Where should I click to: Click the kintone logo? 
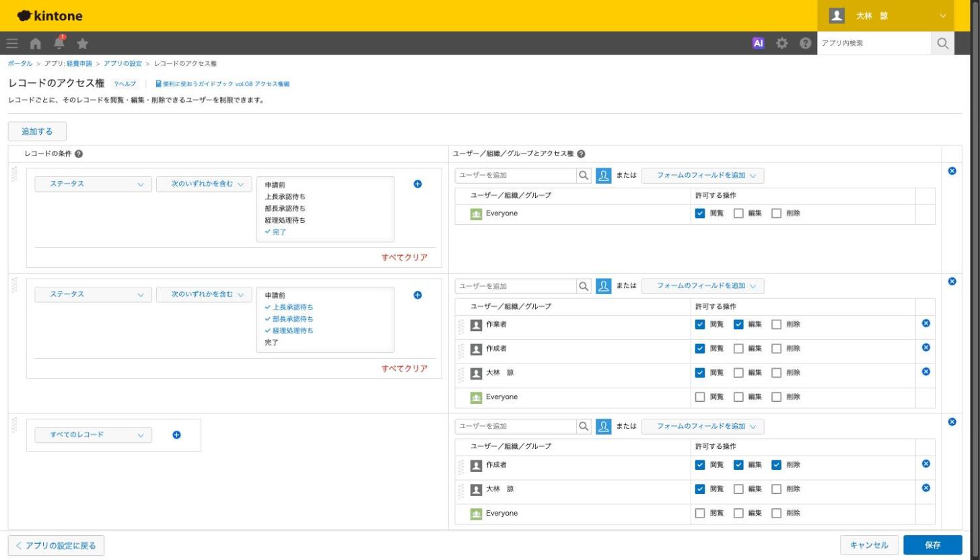[50, 15]
